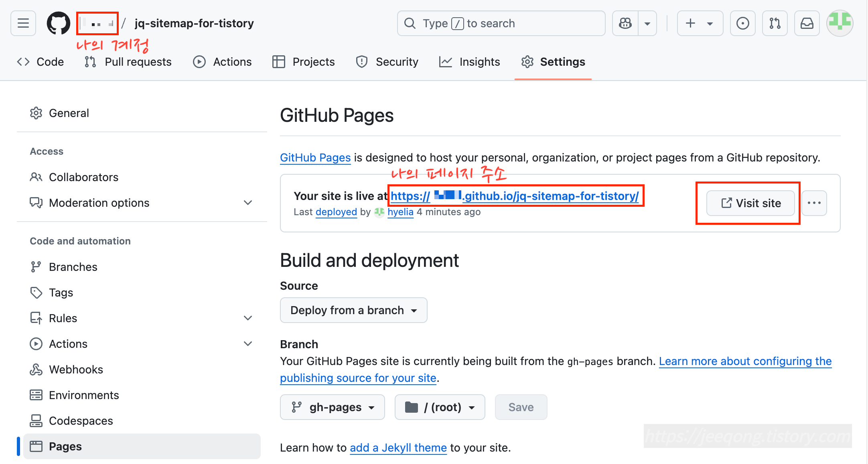Open the issues icon in header
868x464 pixels.
pos(742,23)
